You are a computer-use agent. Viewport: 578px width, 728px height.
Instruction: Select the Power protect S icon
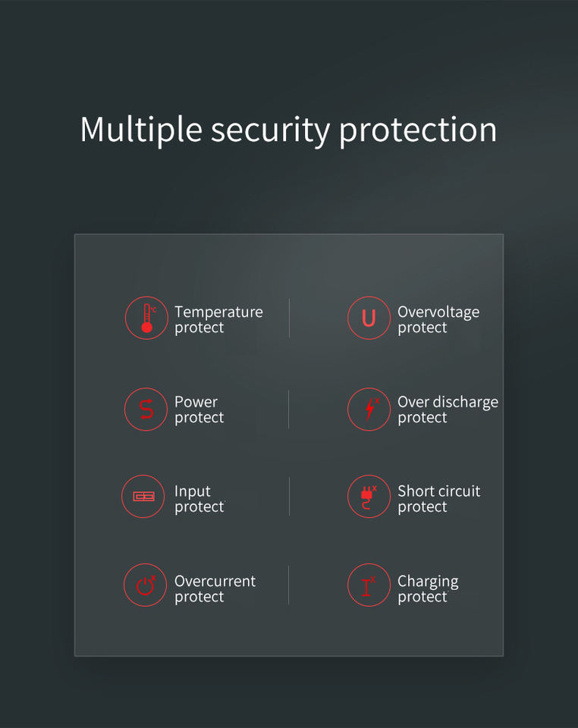[146, 409]
